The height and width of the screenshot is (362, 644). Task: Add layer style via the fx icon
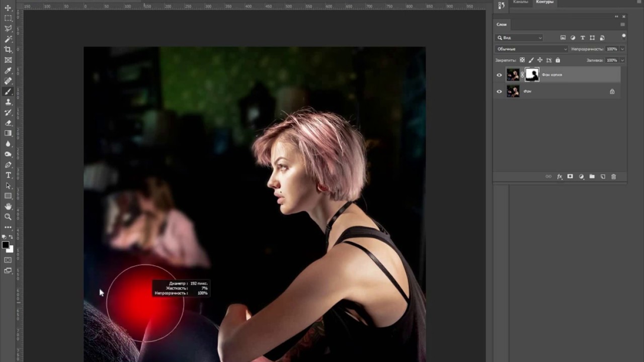tap(559, 176)
